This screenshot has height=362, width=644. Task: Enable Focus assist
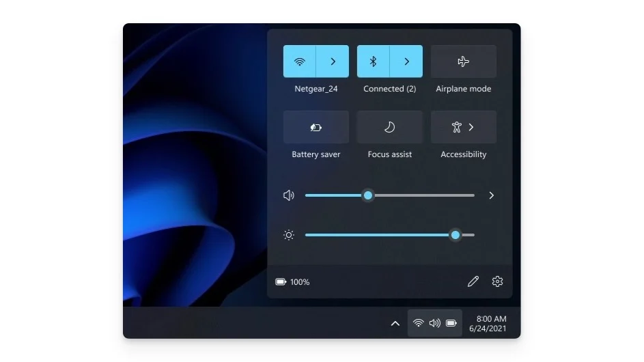point(389,127)
